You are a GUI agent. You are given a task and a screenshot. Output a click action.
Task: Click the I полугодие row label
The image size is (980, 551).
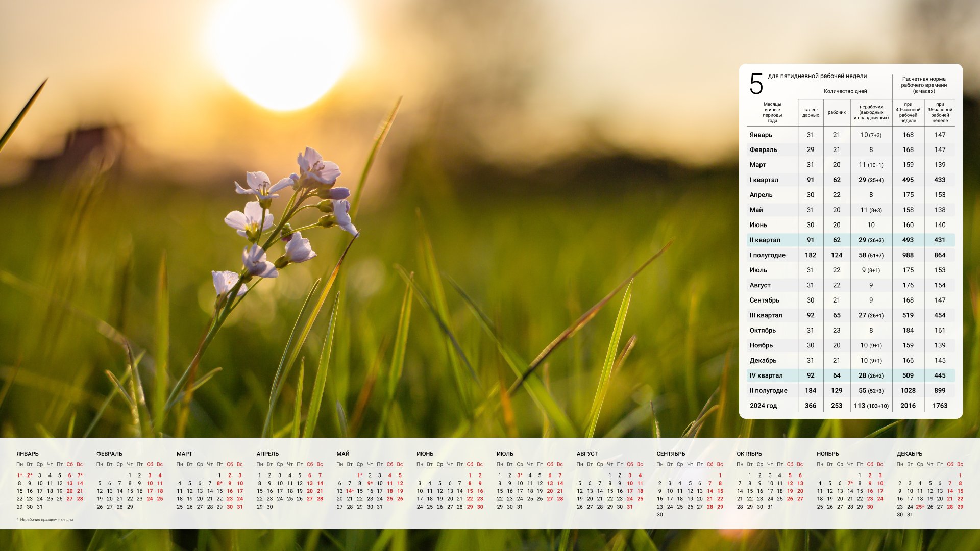pyautogui.click(x=767, y=255)
